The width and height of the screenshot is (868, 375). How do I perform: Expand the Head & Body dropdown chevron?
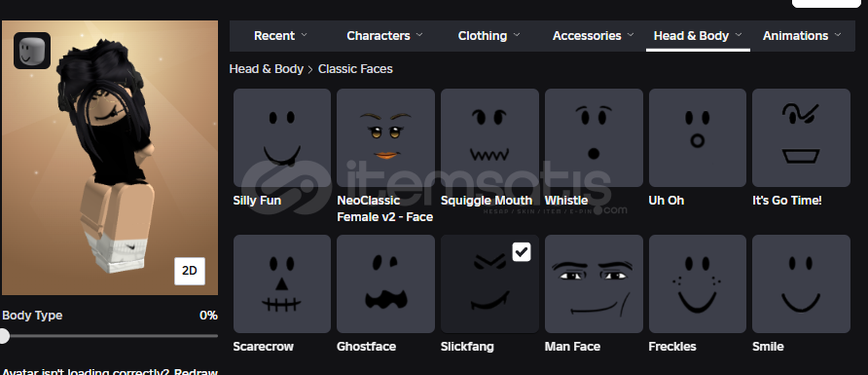click(x=739, y=35)
